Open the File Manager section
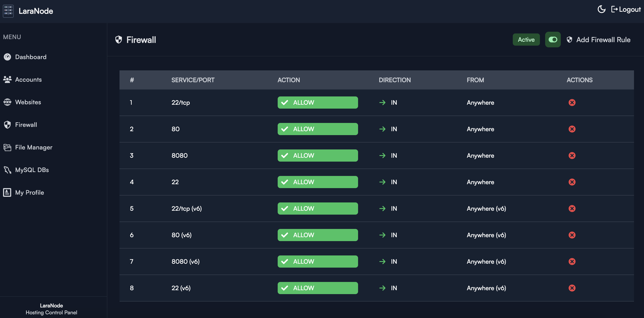 pos(33,147)
